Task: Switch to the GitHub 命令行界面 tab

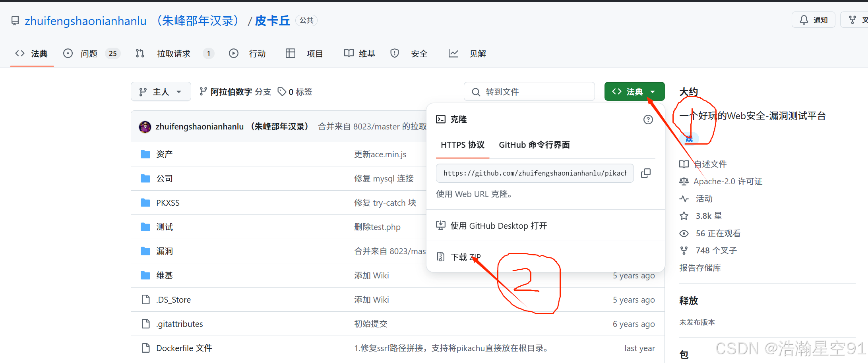Action: (534, 145)
